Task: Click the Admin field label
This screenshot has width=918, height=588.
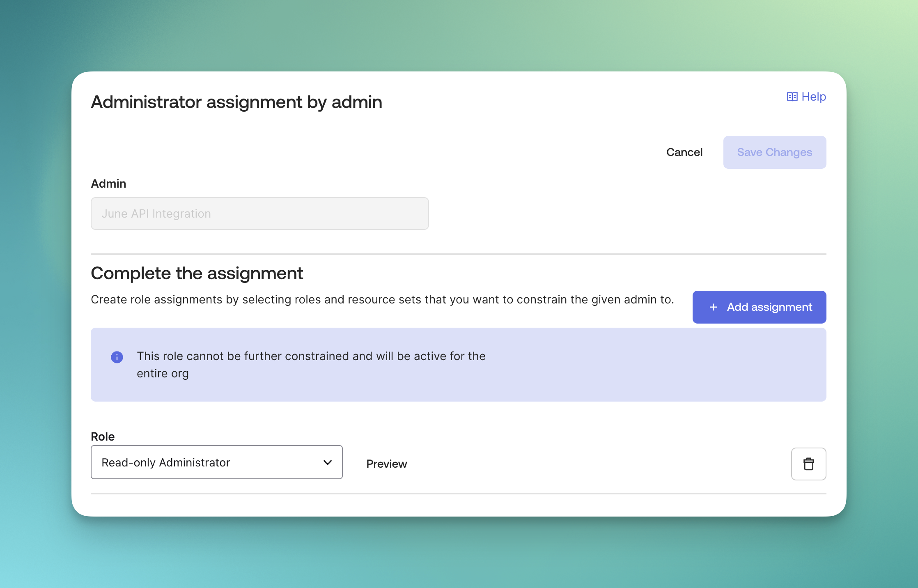Action: [108, 184]
